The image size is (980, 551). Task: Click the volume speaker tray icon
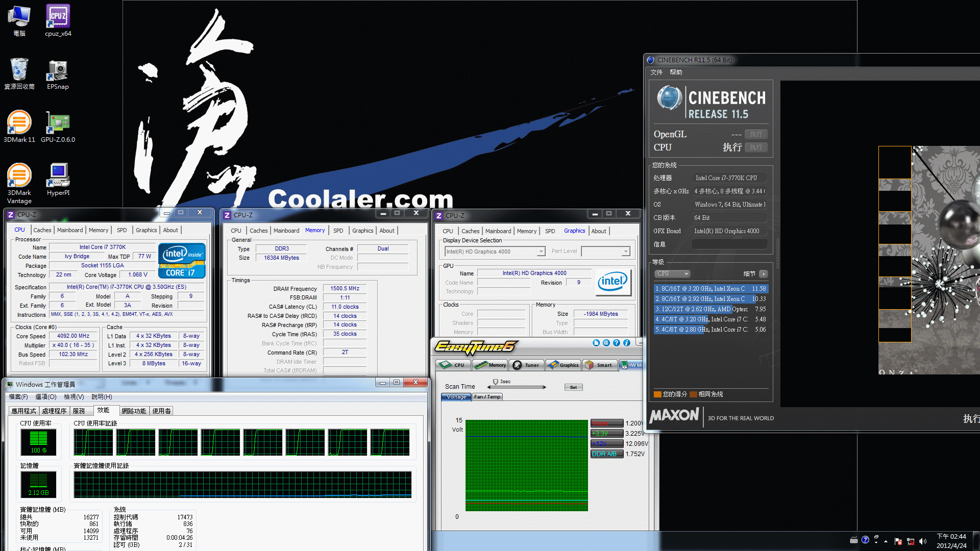pos(923,541)
